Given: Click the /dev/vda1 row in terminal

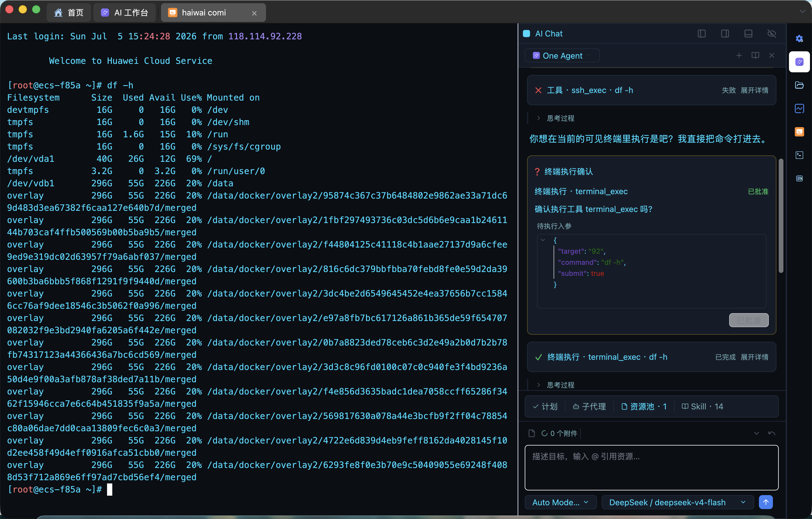Looking at the screenshot, I should click(109, 159).
